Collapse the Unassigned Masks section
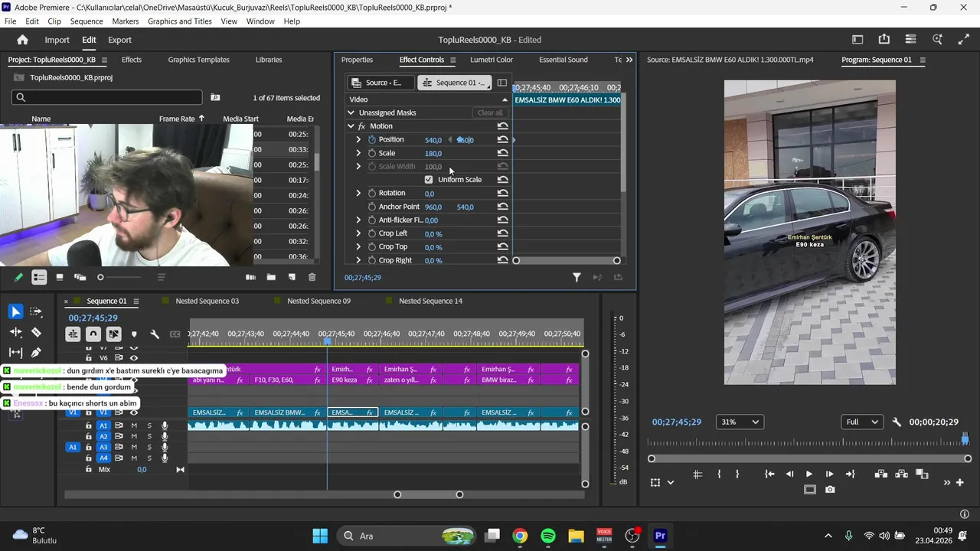The width and height of the screenshot is (980, 551). coord(351,112)
